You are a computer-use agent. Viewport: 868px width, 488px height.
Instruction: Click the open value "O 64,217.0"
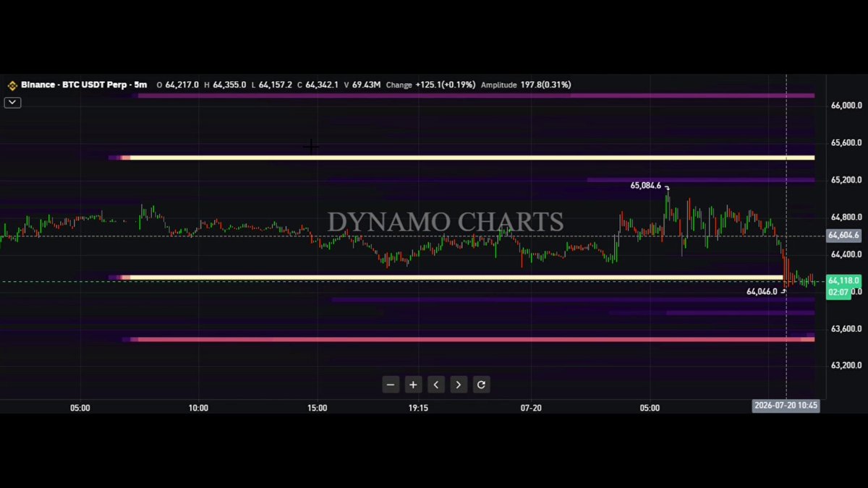[178, 85]
